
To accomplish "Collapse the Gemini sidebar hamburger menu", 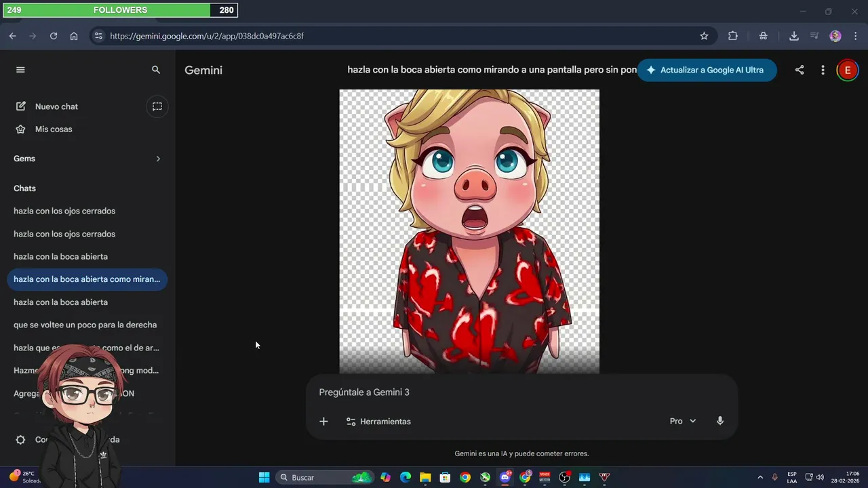I will click(20, 70).
